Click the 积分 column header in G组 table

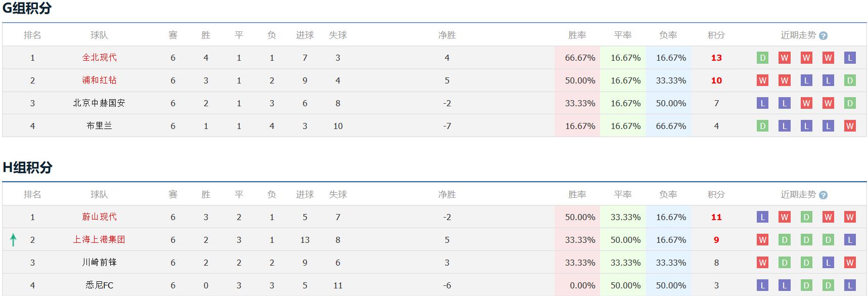pyautogui.click(x=716, y=35)
